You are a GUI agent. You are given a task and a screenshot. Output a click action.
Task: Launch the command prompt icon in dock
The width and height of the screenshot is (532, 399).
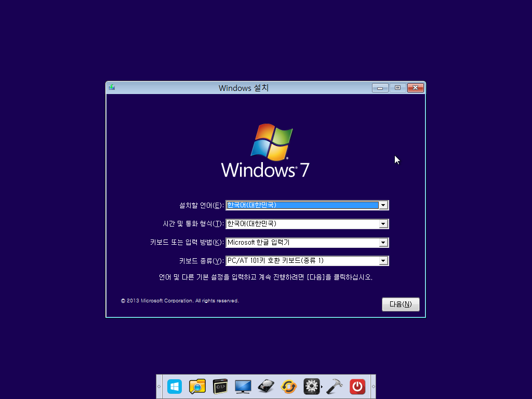tap(220, 387)
